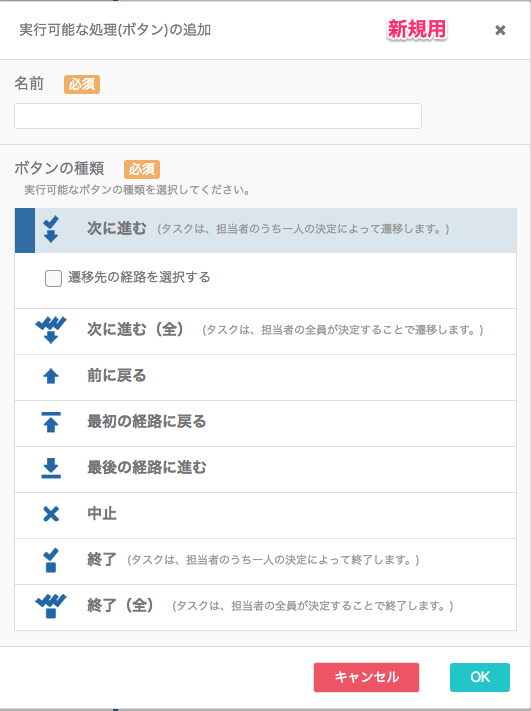Choose the 次に進む（全） option label

coord(135,329)
